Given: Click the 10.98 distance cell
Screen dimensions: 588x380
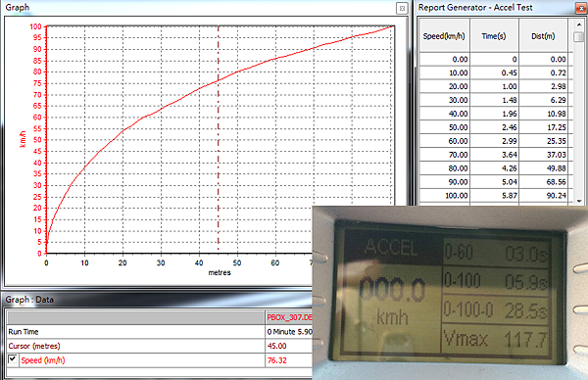Looking at the screenshot, I should click(543, 114).
